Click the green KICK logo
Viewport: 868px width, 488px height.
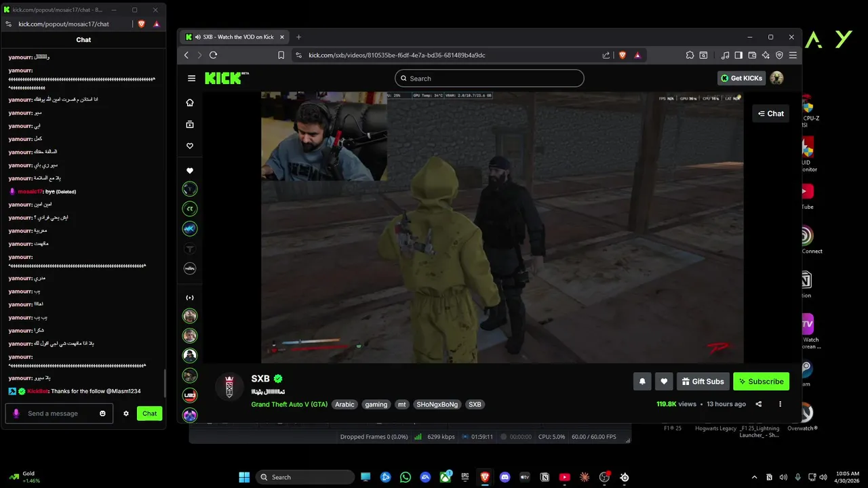coord(226,78)
